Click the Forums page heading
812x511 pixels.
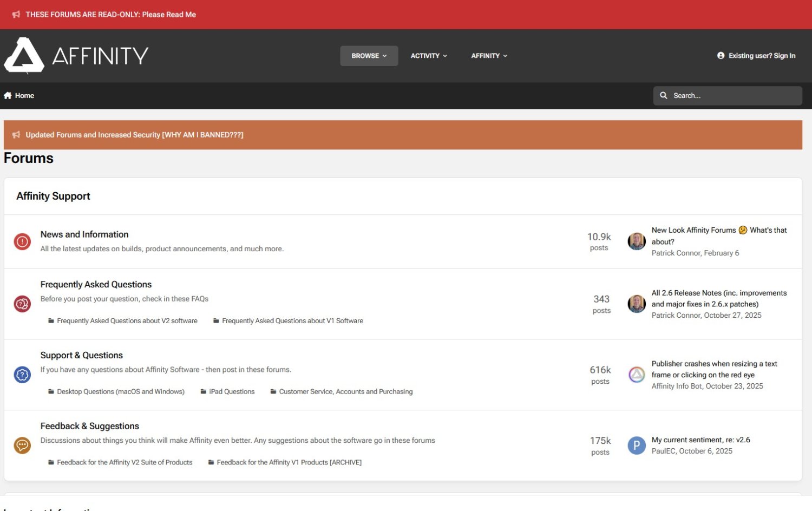pos(29,159)
